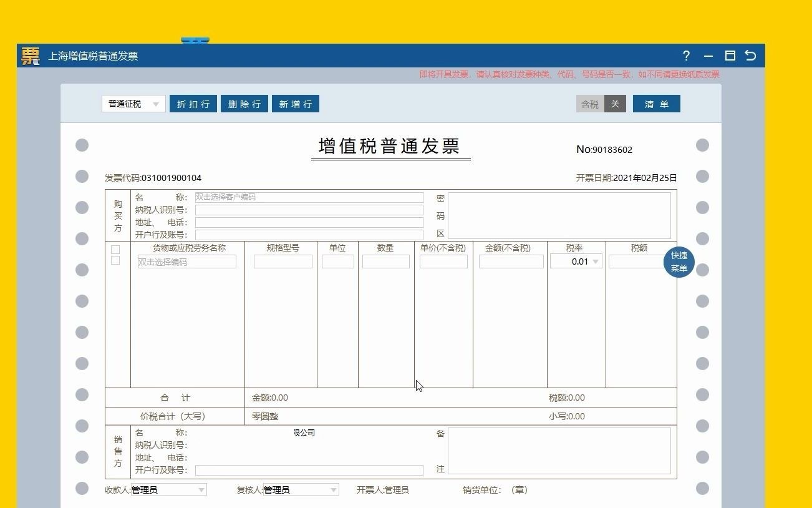Viewport: 812px width, 508px height.
Task: Maximize the invoice window
Action: tap(730, 56)
